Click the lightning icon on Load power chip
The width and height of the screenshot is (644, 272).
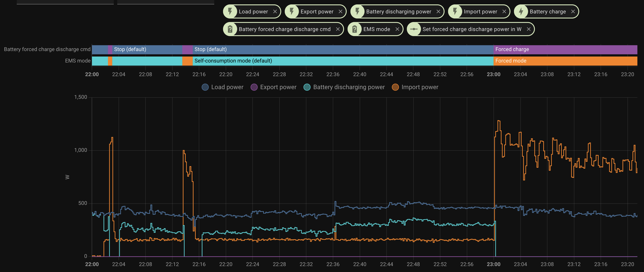tap(231, 11)
